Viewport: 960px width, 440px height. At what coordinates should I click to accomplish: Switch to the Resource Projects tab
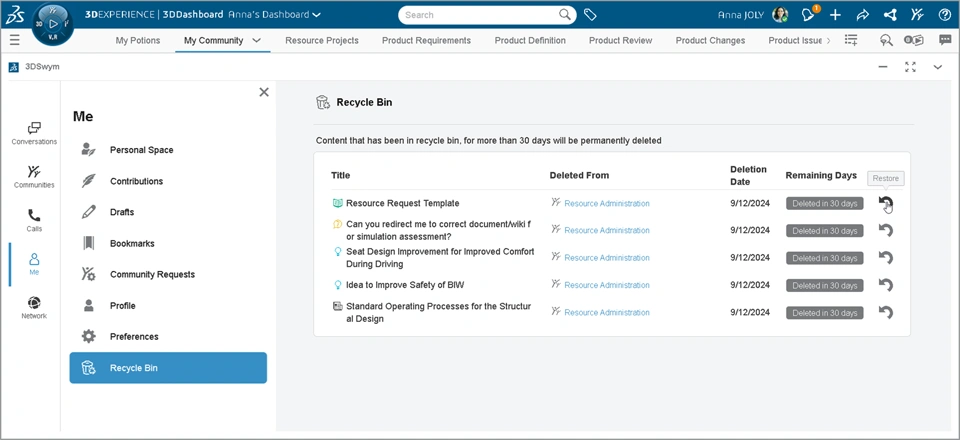tap(322, 41)
